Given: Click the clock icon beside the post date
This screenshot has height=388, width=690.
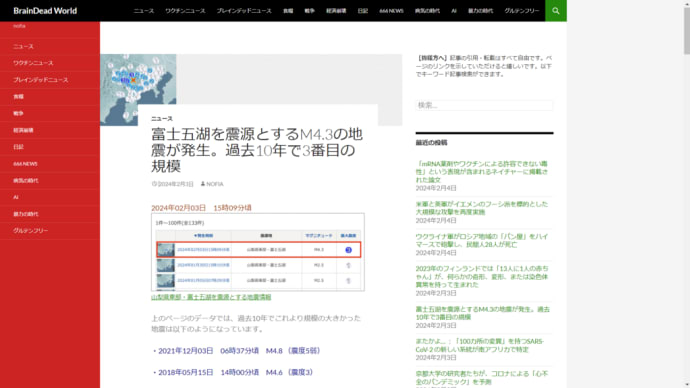Looking at the screenshot, I should (154, 184).
